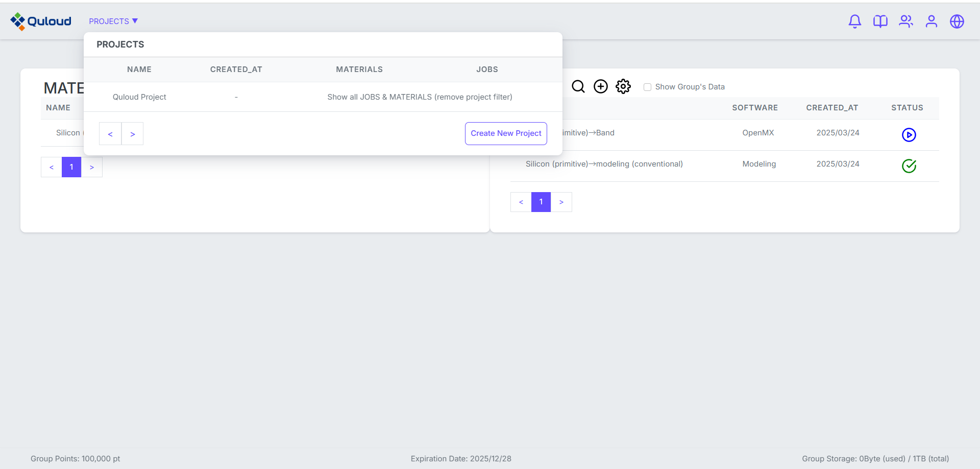
Task: Open the user account icon
Action: tap(931, 21)
